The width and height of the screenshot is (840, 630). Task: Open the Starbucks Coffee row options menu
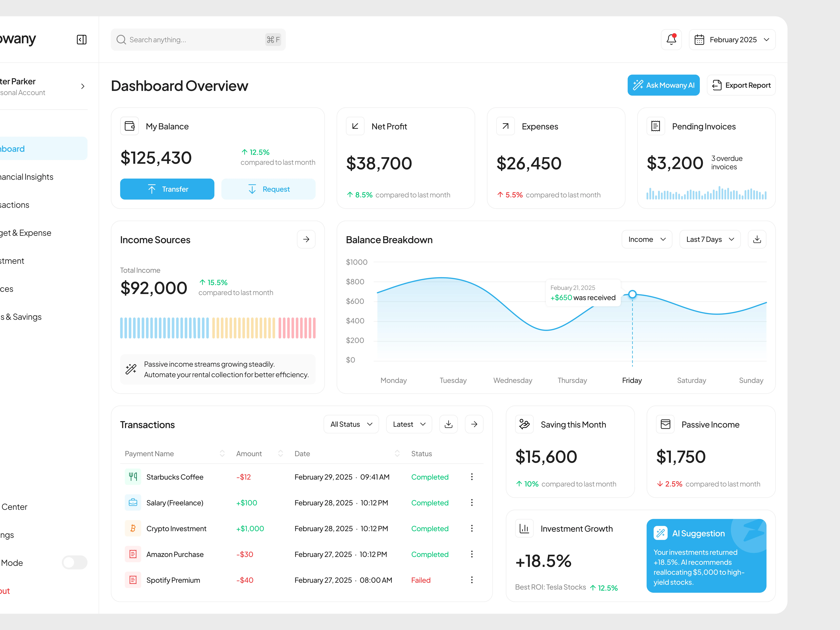click(472, 477)
